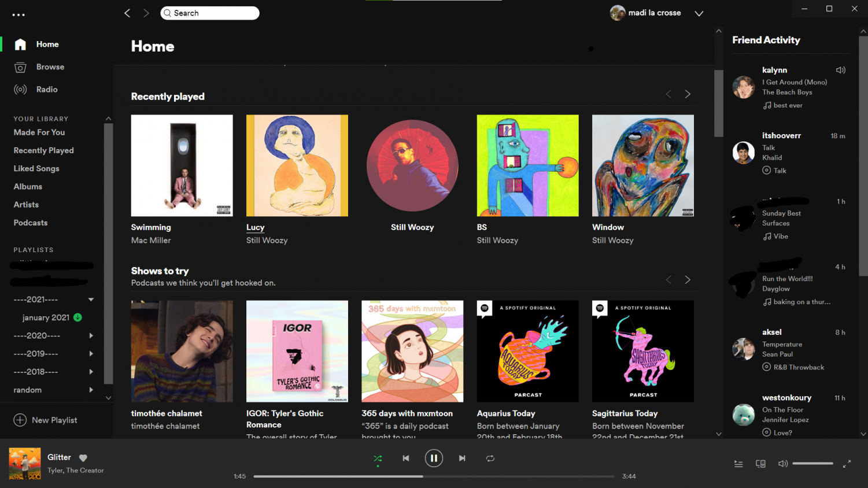Open the devices available menu
This screenshot has width=868, height=488.
761,464
